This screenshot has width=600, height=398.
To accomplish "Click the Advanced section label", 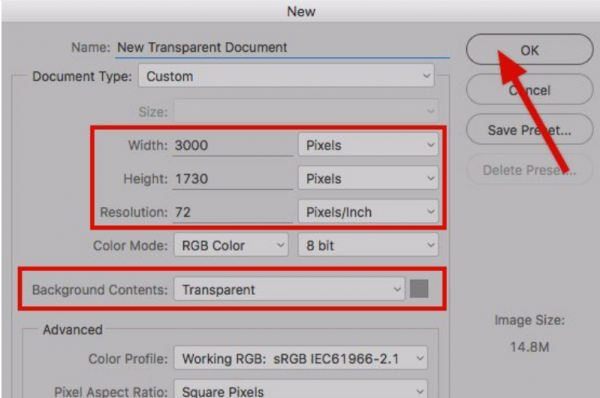I will [x=73, y=329].
